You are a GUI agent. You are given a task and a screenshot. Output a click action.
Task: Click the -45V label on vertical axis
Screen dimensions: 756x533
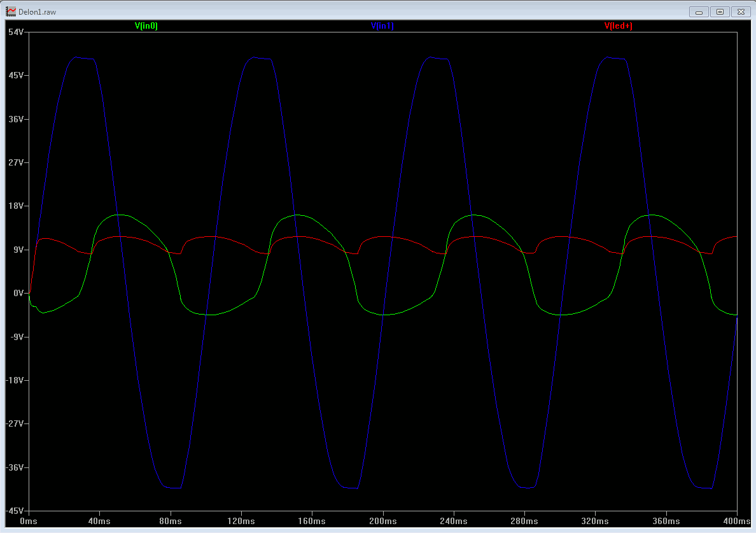point(14,511)
